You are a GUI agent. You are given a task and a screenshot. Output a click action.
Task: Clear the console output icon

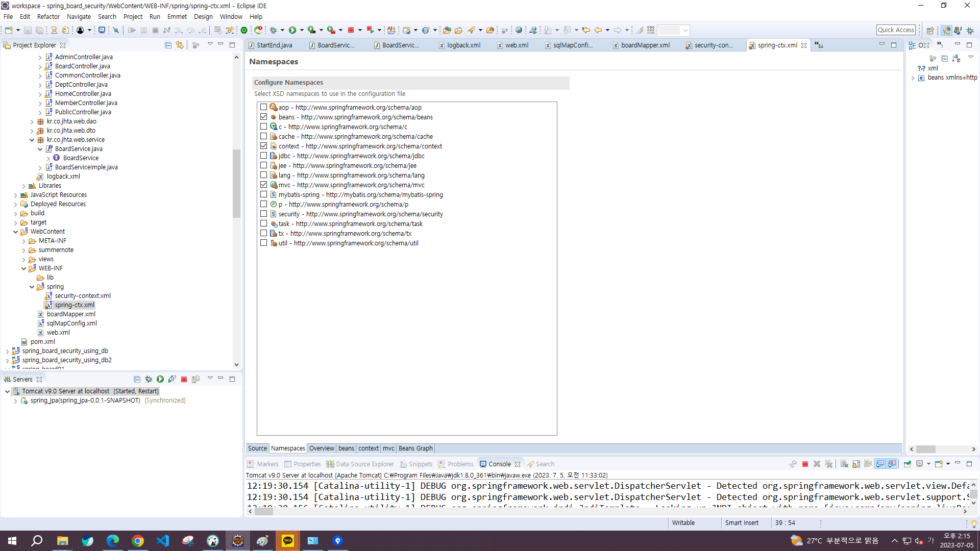click(844, 464)
